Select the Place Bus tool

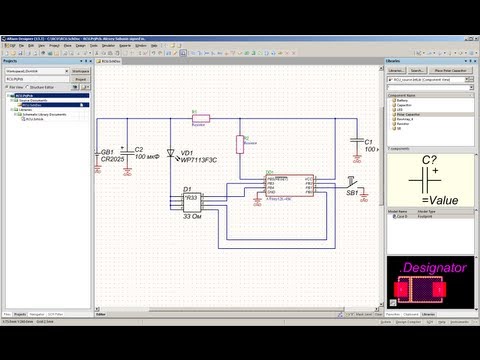click(200, 53)
